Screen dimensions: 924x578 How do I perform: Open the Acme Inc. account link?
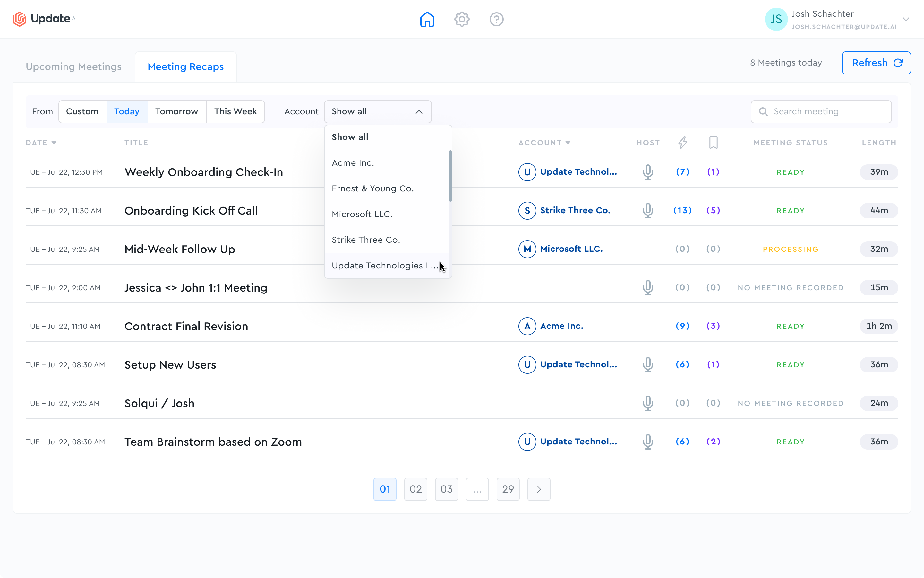click(562, 326)
